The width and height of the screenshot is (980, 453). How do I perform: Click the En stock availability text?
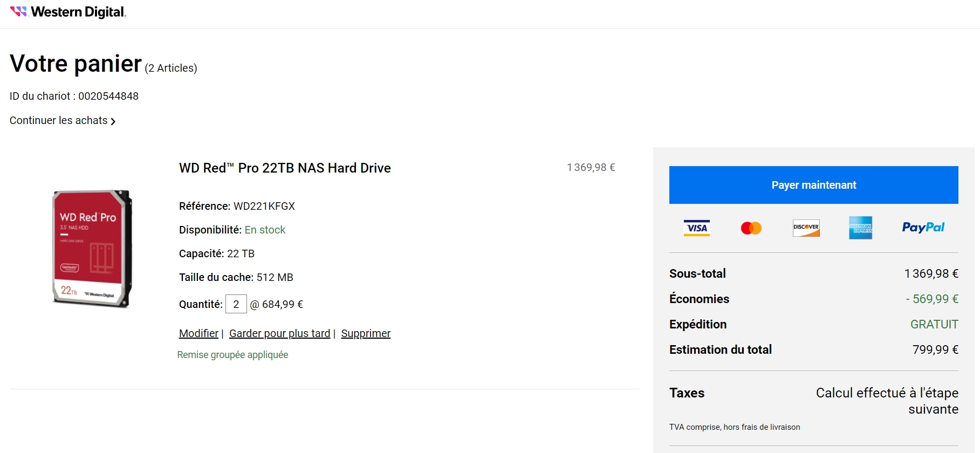tap(265, 230)
